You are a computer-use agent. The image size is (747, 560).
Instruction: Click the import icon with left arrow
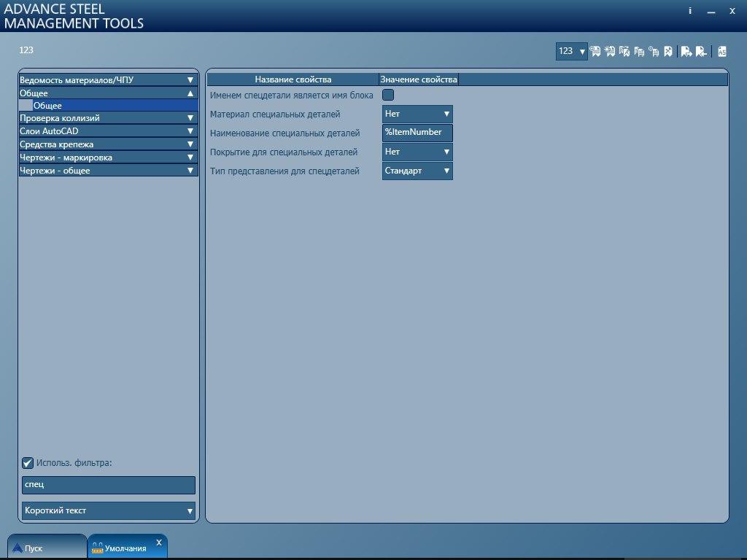point(701,51)
